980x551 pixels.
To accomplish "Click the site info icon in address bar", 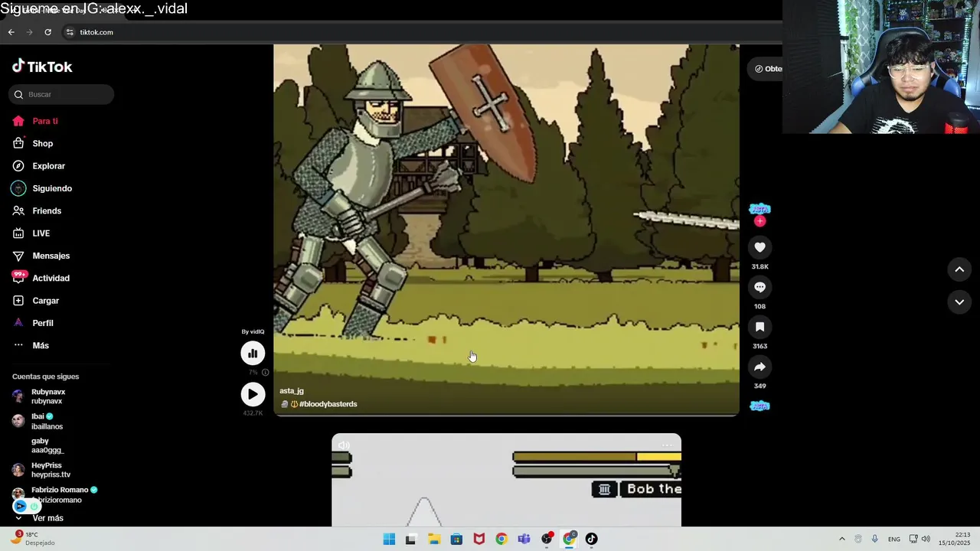I will coord(70,32).
